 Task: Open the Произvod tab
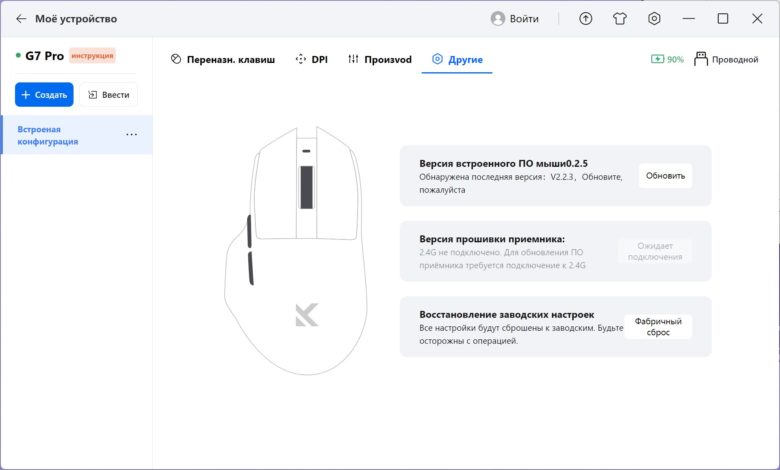point(380,59)
